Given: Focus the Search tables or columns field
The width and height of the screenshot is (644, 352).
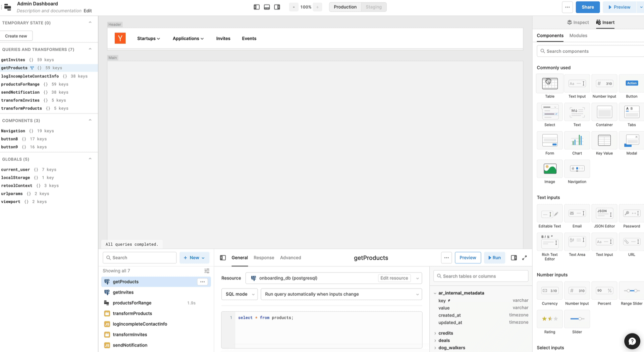Looking at the screenshot, I should pyautogui.click(x=481, y=276).
